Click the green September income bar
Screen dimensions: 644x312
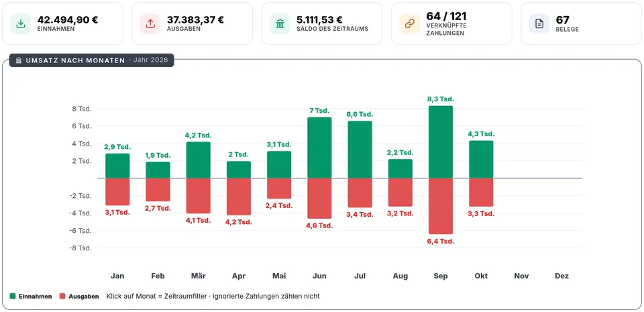[441, 142]
